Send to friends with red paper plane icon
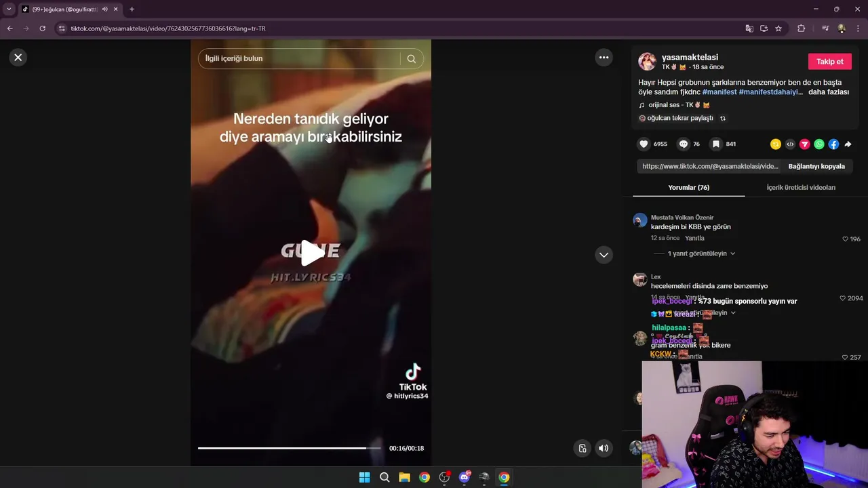Viewport: 868px width, 488px height. pos(804,144)
